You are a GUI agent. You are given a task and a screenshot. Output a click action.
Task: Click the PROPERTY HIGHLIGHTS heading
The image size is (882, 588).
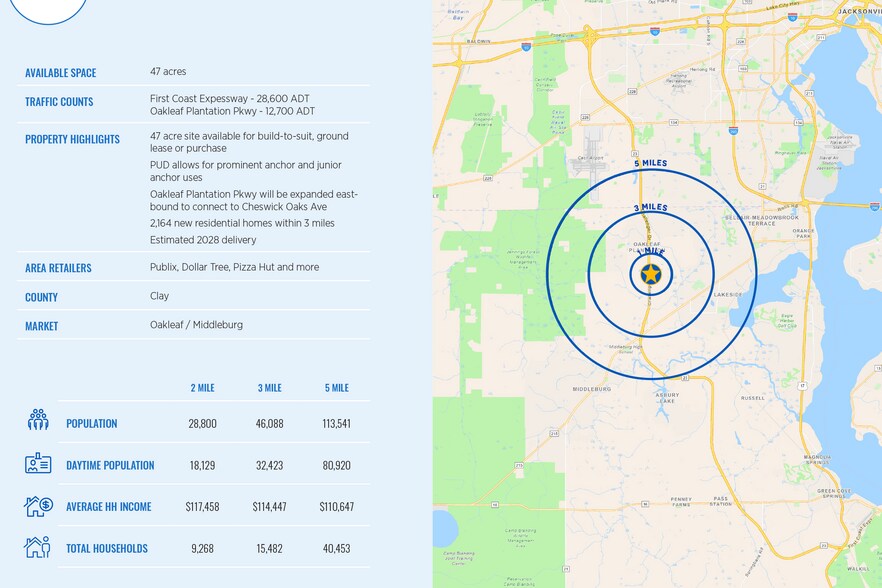click(x=73, y=139)
